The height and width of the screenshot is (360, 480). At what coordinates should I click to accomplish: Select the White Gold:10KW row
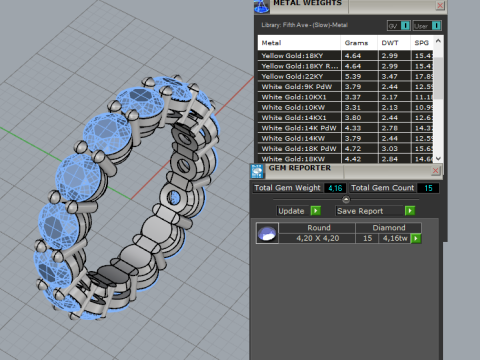point(345,107)
